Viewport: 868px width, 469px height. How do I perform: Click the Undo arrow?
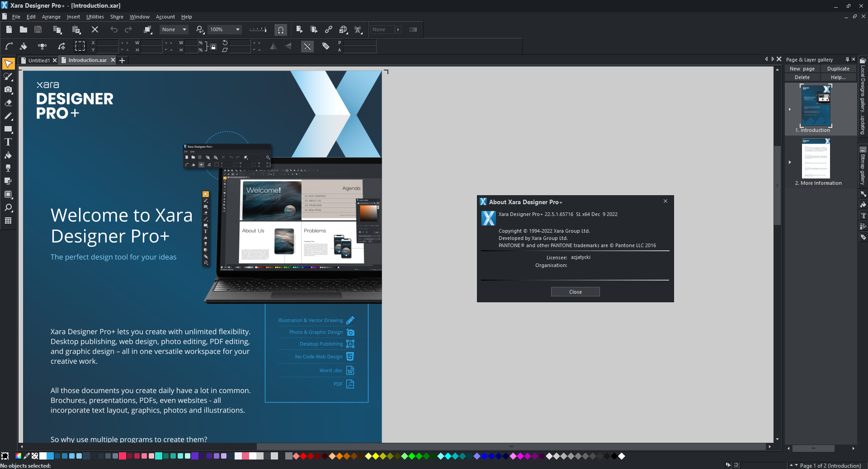coord(114,29)
